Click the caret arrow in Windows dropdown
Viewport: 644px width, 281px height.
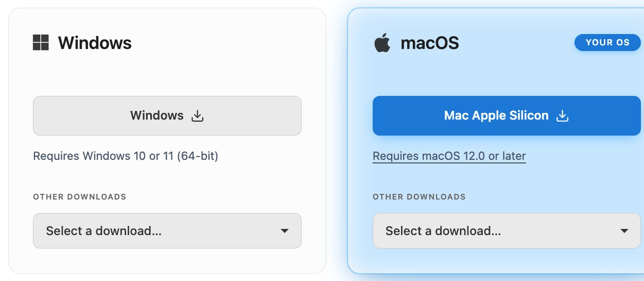(284, 231)
